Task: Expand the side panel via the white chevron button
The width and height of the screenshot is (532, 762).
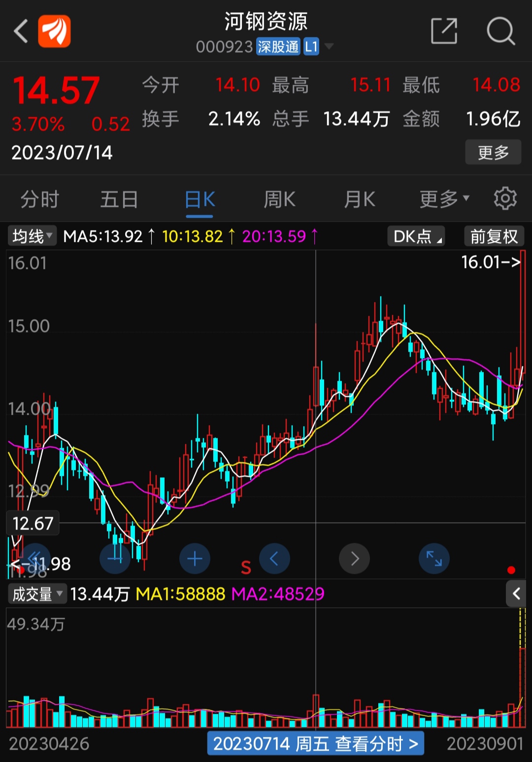Action: pos(516,594)
